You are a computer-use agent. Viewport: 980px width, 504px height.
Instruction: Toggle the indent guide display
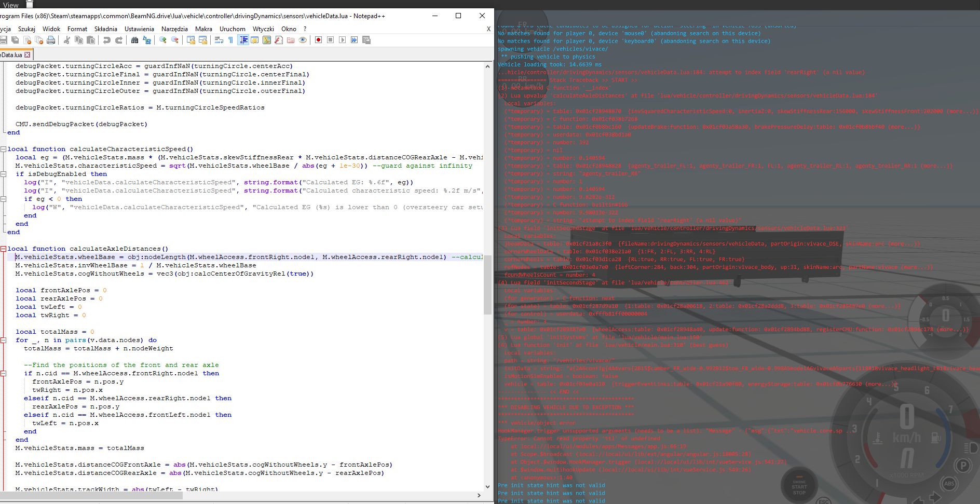coord(243,40)
